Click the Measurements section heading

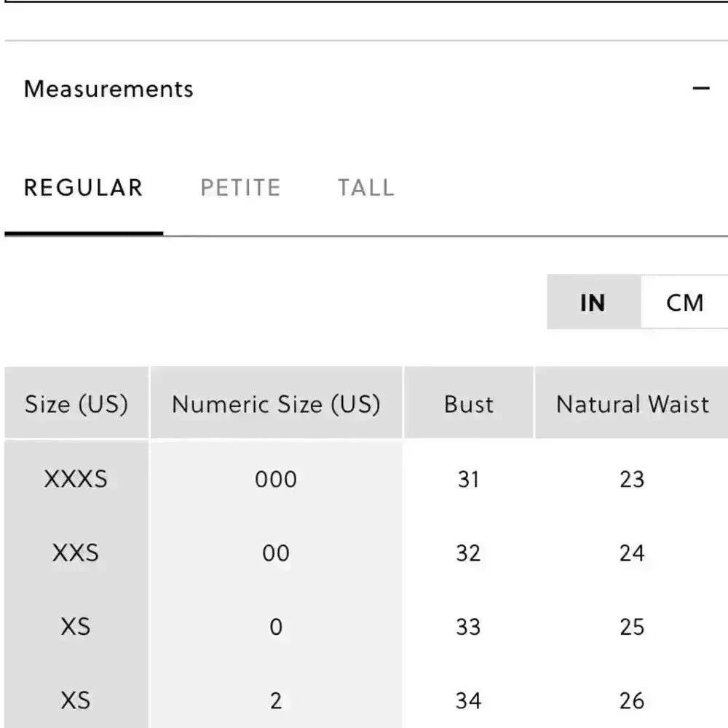[x=108, y=89]
